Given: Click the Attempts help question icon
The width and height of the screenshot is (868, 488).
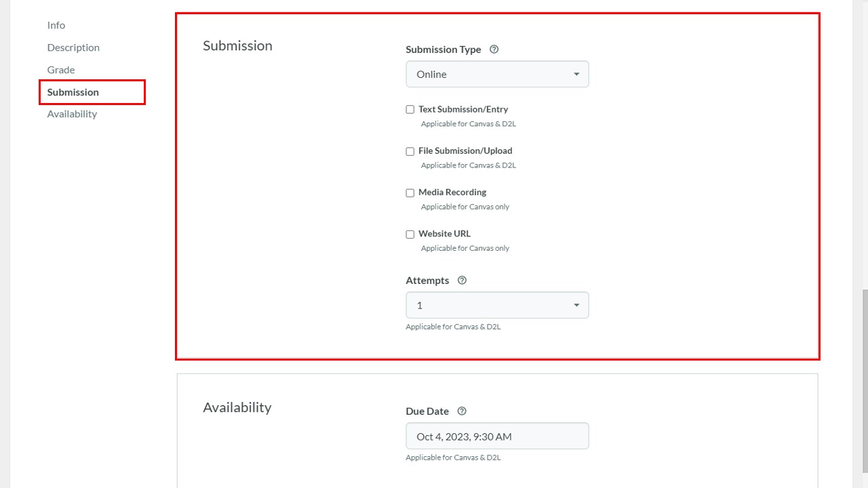Looking at the screenshot, I should click(462, 281).
